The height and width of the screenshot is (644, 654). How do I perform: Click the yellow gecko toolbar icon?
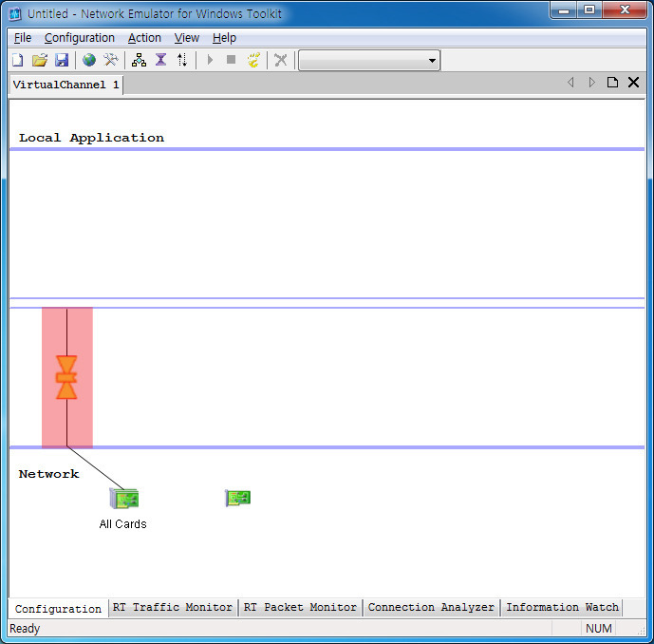coord(253,60)
